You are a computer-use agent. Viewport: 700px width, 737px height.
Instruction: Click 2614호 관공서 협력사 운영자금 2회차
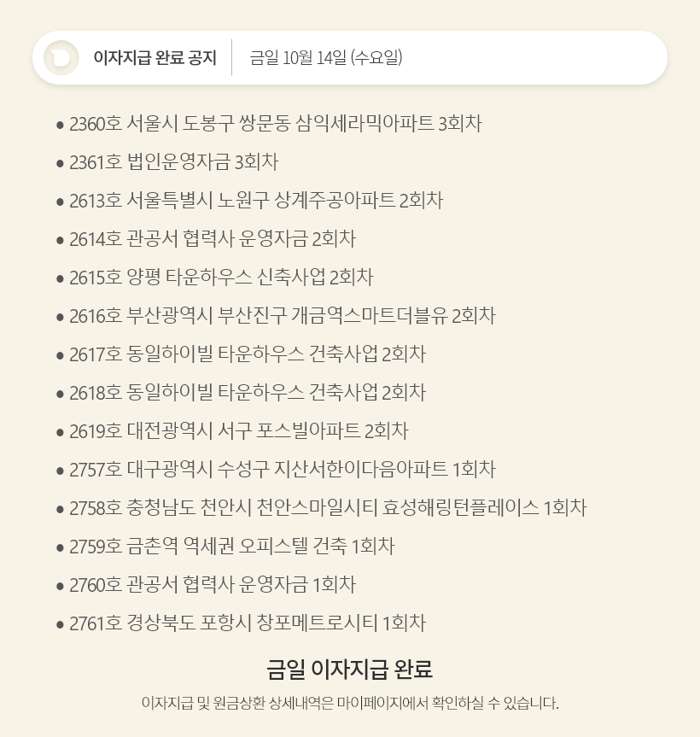(212, 239)
